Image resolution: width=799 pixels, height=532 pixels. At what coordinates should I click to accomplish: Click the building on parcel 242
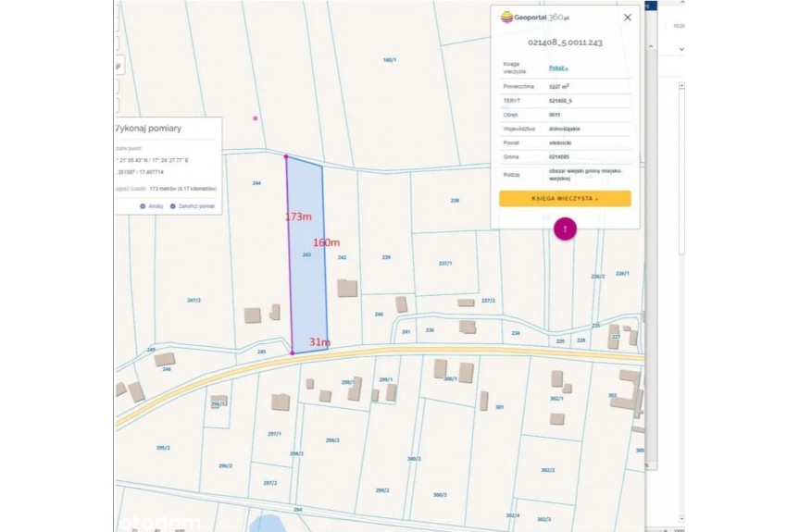tap(347, 288)
